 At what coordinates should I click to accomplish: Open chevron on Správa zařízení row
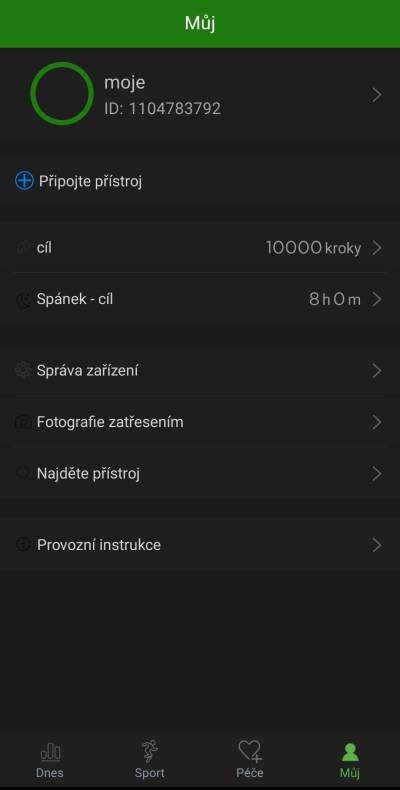tap(377, 371)
